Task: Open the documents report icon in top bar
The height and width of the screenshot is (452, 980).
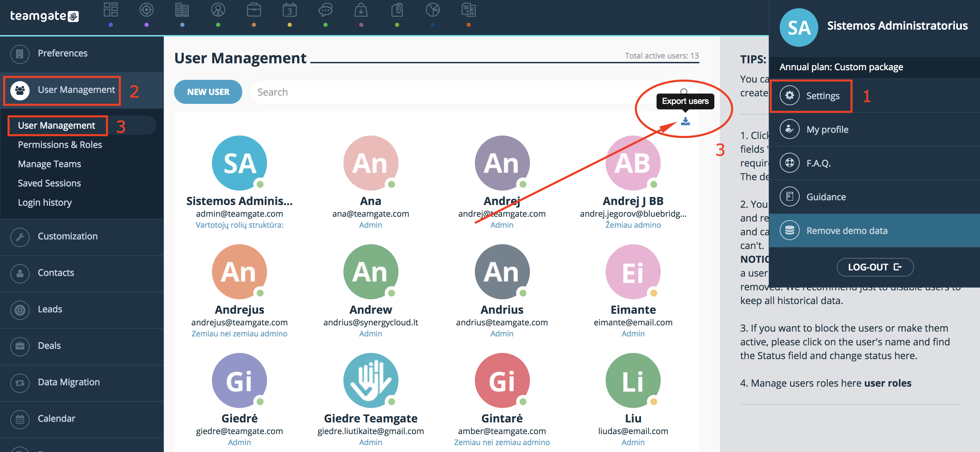Action: [x=468, y=10]
